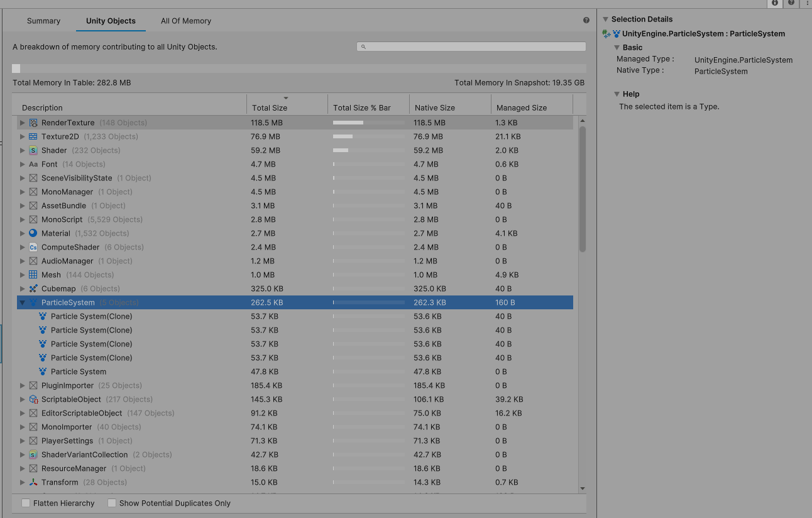Switch to the Summary tab
Image resolution: width=812 pixels, height=518 pixels.
[x=44, y=21]
